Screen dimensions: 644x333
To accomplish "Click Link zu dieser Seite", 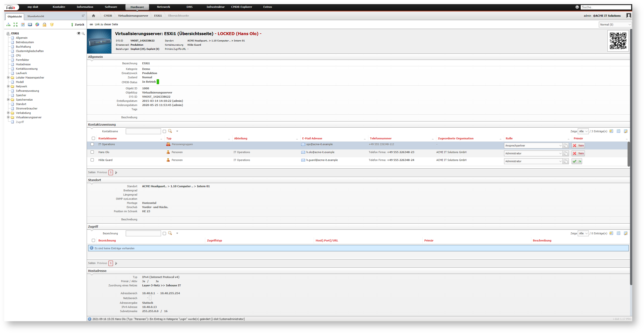I will (106, 25).
